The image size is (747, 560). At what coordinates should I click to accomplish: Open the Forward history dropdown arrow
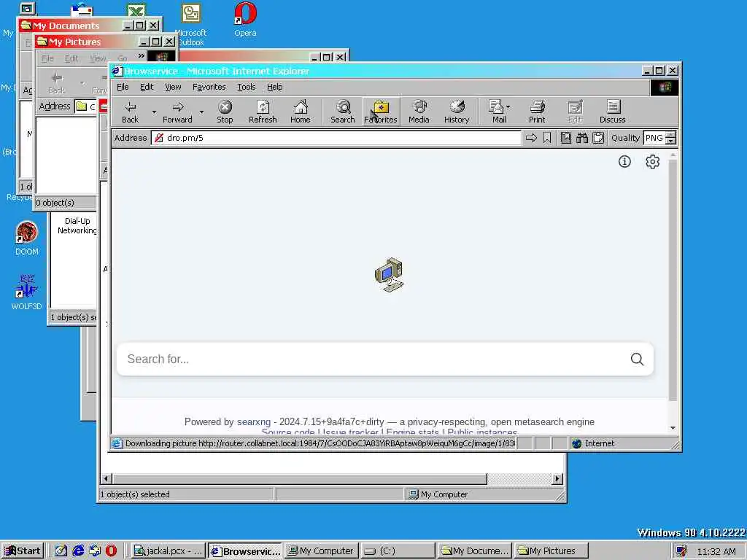[201, 112]
